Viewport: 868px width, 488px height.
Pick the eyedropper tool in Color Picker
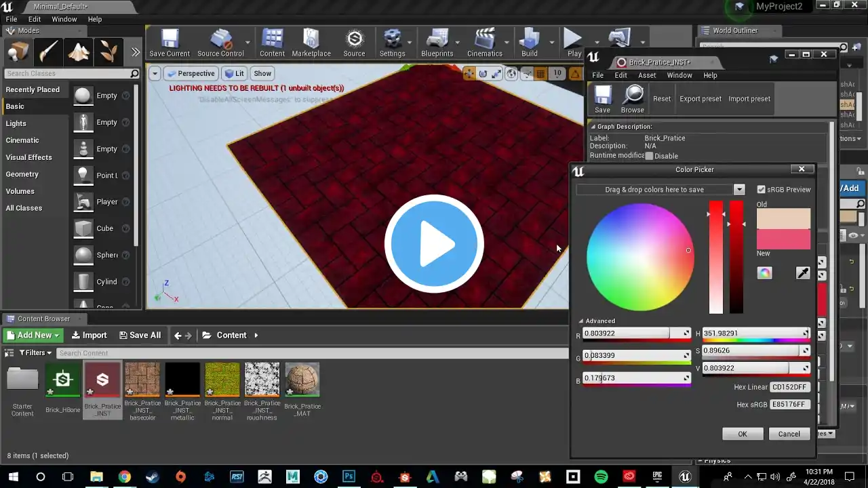[x=803, y=273]
